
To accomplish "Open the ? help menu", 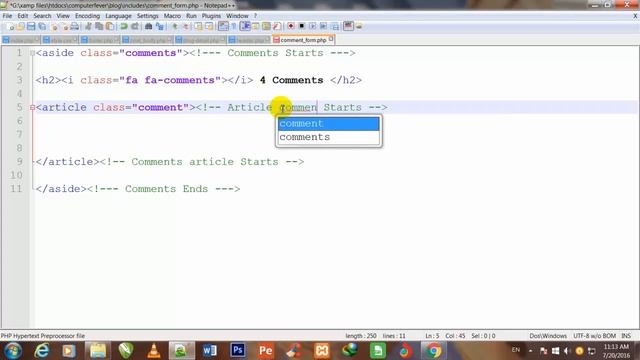I will [256, 16].
